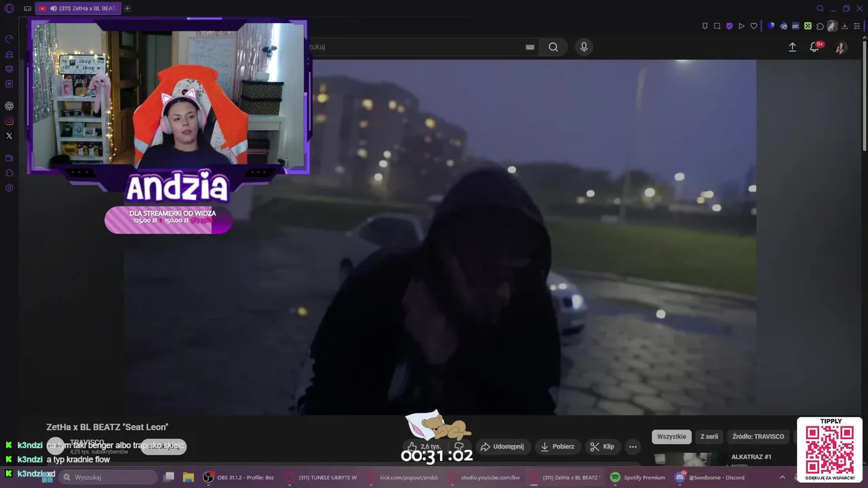Start voice search with the microphone
868x488 pixels.
(584, 47)
